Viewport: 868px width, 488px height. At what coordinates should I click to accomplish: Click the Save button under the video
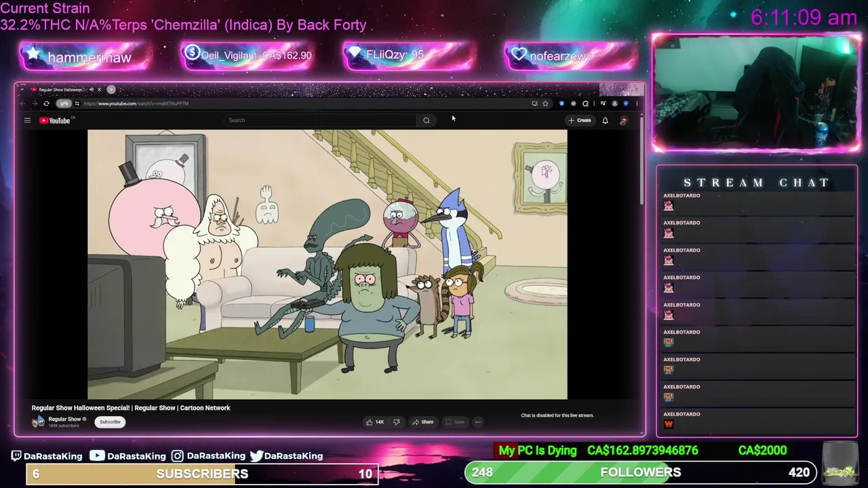point(454,422)
